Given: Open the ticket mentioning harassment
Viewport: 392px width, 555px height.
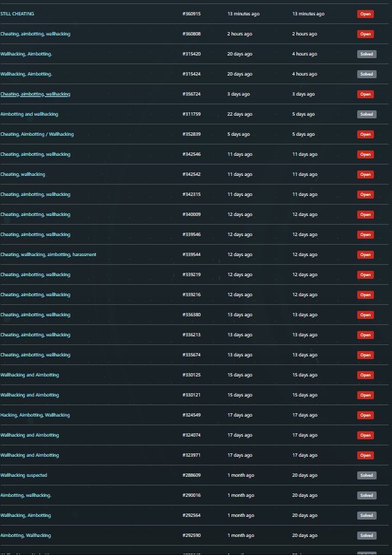Looking at the screenshot, I should tap(49, 255).
